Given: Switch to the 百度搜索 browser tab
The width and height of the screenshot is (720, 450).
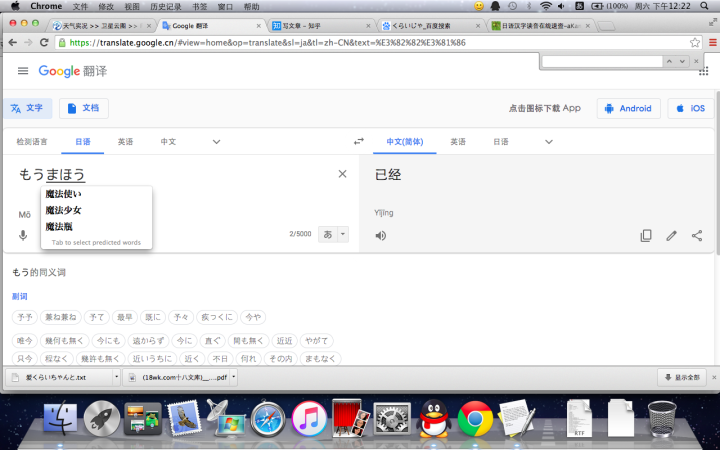Looking at the screenshot, I should (430, 26).
